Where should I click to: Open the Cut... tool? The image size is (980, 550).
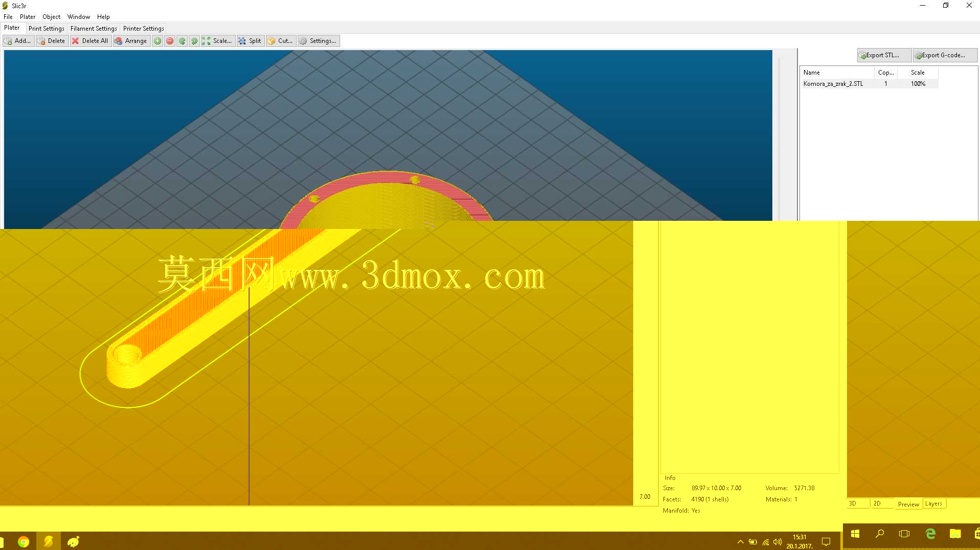(x=281, y=41)
